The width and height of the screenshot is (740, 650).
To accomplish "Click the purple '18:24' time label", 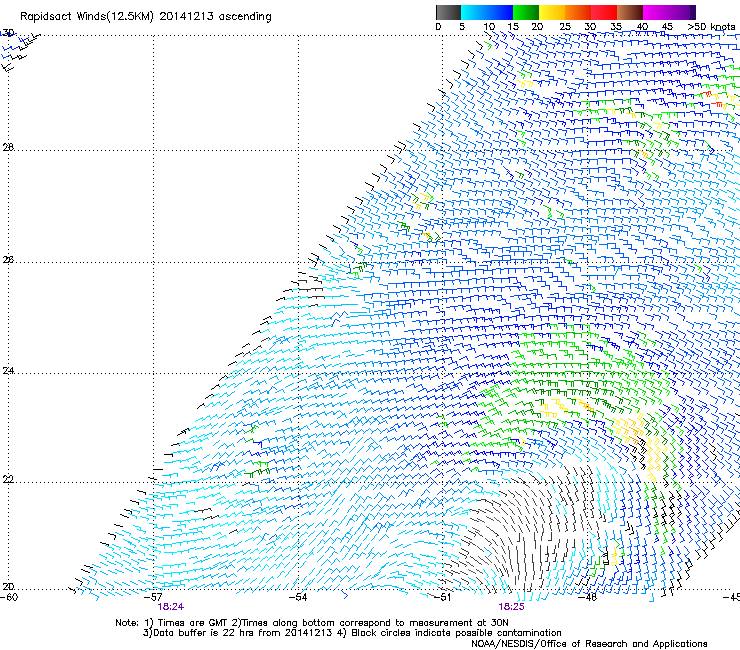I will point(171,607).
